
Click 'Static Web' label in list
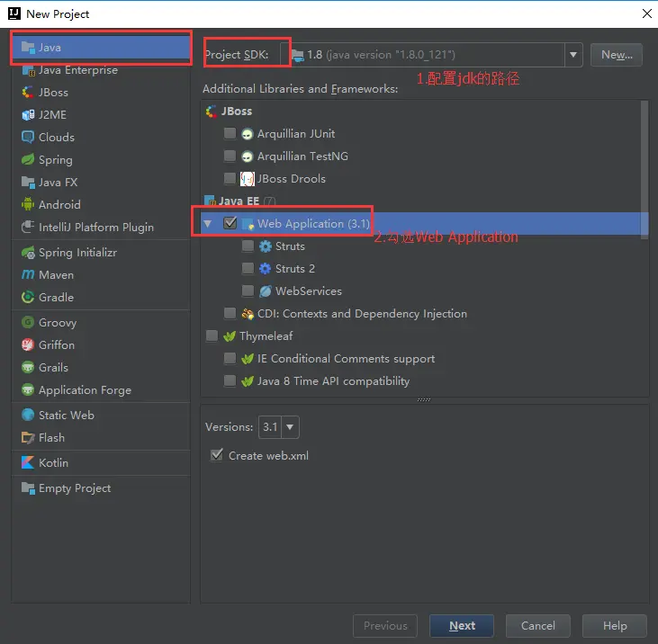point(67,415)
